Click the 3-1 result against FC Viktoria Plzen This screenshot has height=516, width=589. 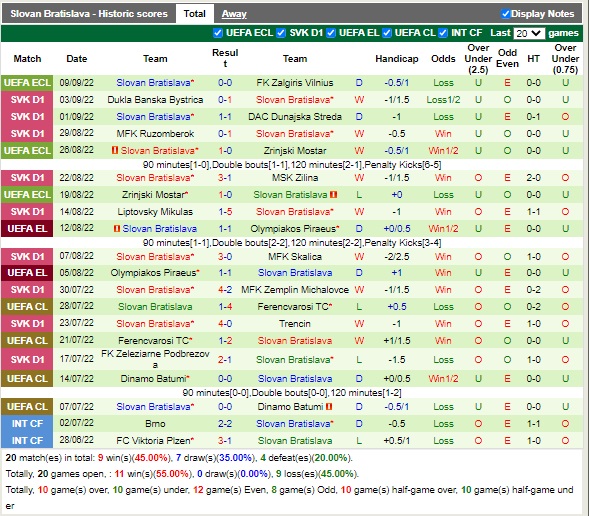click(225, 440)
